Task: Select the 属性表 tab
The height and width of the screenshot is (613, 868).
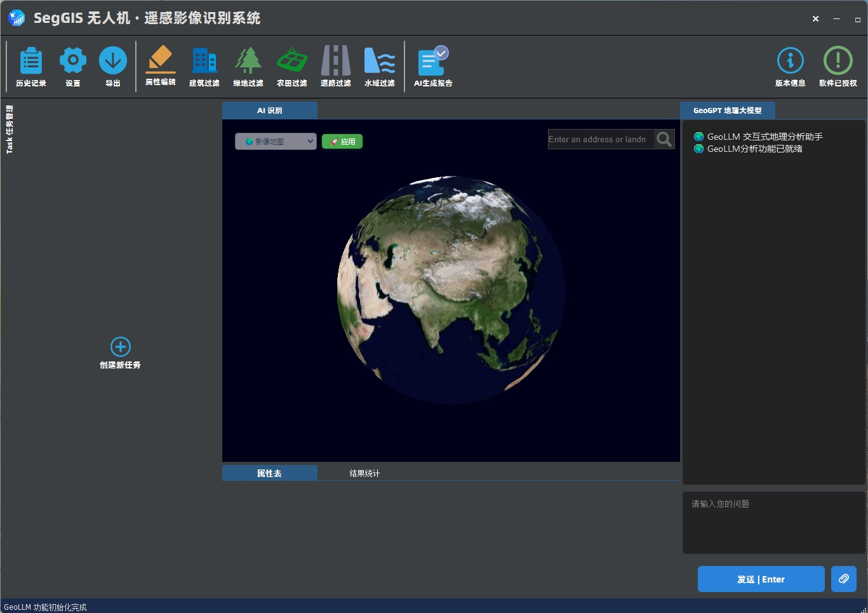Action: click(269, 473)
